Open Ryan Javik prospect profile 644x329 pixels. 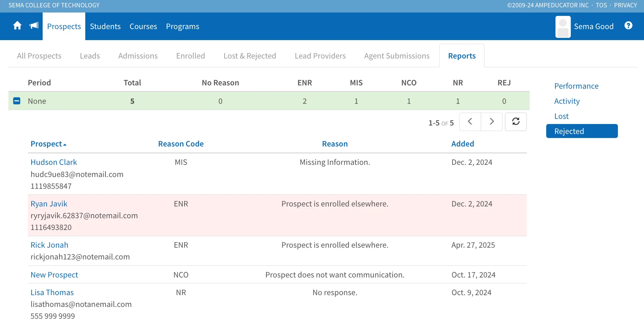49,204
